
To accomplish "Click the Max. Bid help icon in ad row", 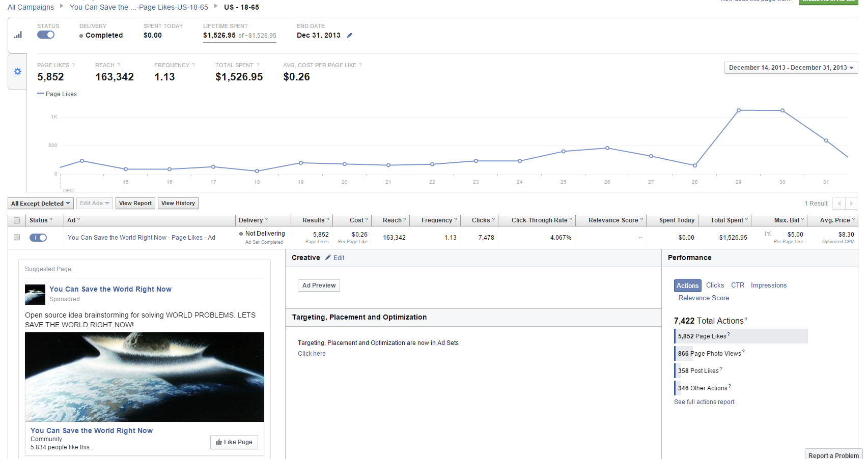I will 768,234.
